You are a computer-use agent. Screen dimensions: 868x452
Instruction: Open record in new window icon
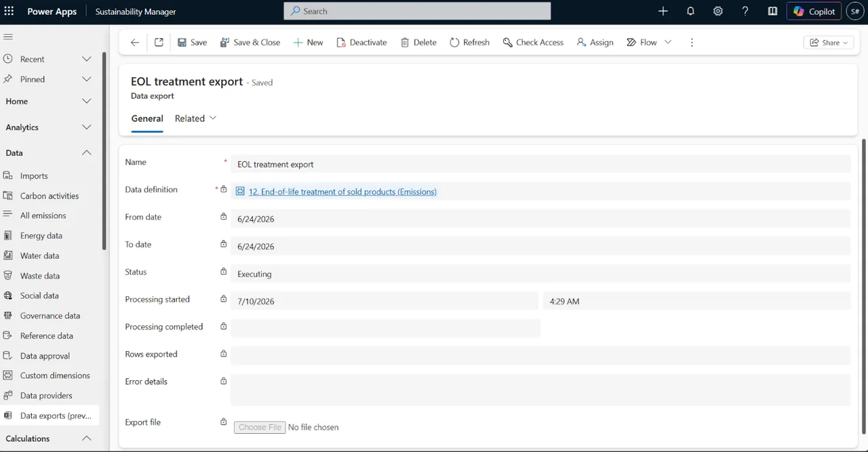[x=159, y=42]
